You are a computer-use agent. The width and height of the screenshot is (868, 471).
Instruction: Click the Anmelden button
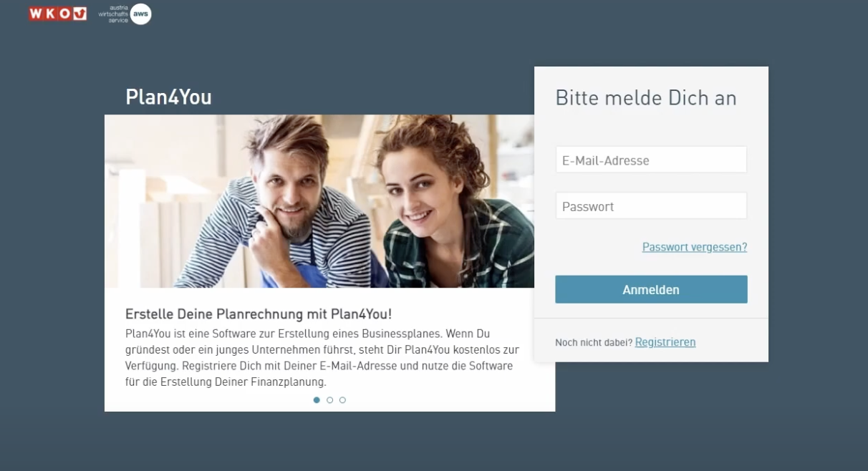coord(651,289)
